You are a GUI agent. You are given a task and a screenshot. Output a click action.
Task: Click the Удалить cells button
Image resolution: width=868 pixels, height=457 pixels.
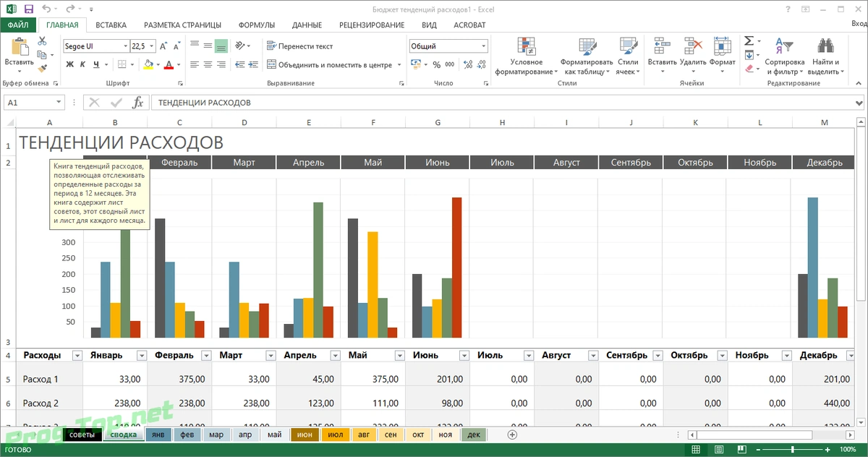pyautogui.click(x=693, y=56)
